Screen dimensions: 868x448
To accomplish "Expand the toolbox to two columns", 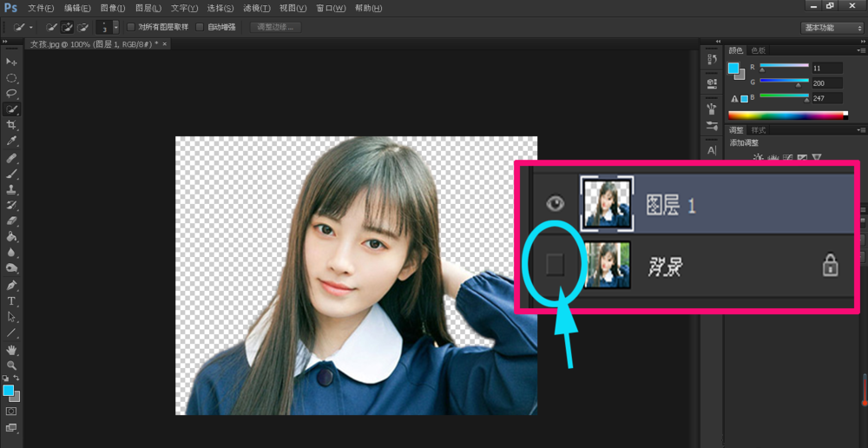I will coord(4,42).
